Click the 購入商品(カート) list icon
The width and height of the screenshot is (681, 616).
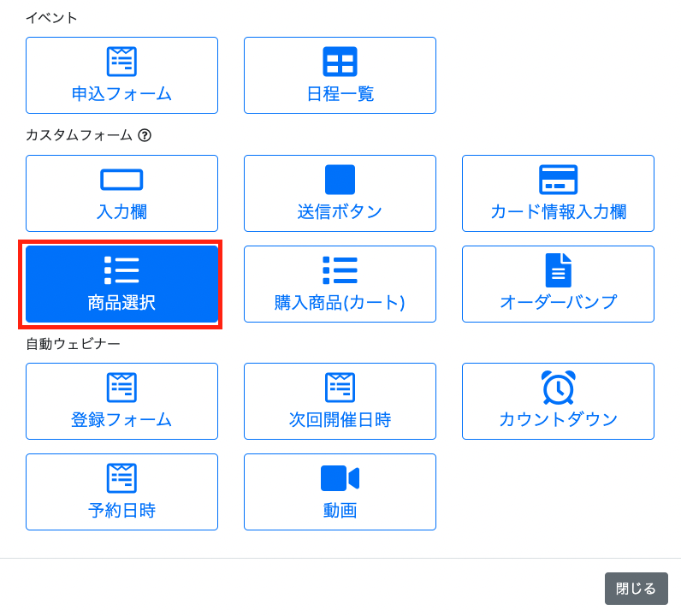340,270
